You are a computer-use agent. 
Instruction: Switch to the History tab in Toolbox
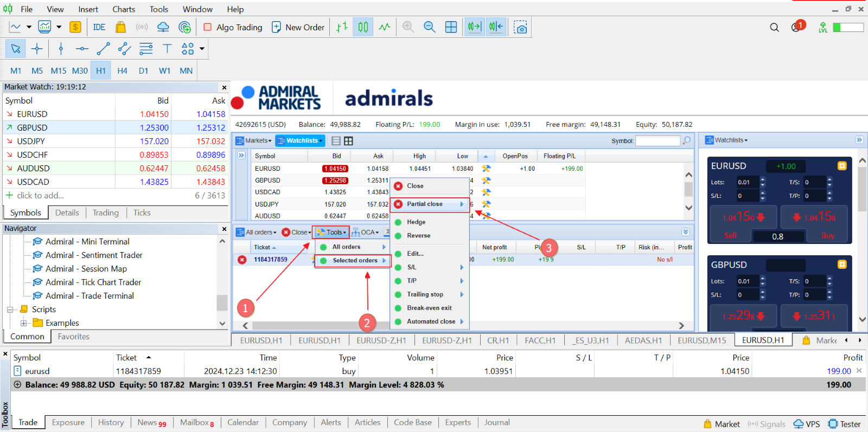pos(111,422)
